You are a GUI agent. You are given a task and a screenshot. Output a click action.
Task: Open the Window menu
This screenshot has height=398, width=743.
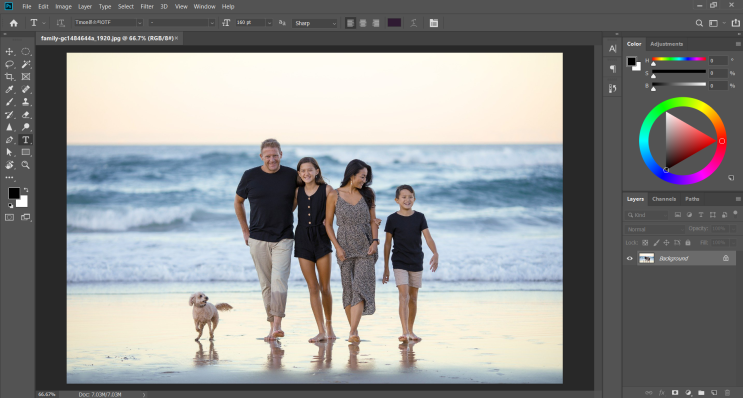pos(204,7)
